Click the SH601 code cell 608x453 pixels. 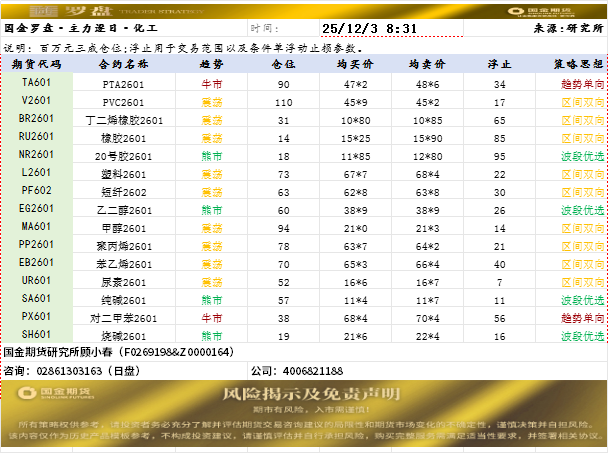click(x=36, y=334)
